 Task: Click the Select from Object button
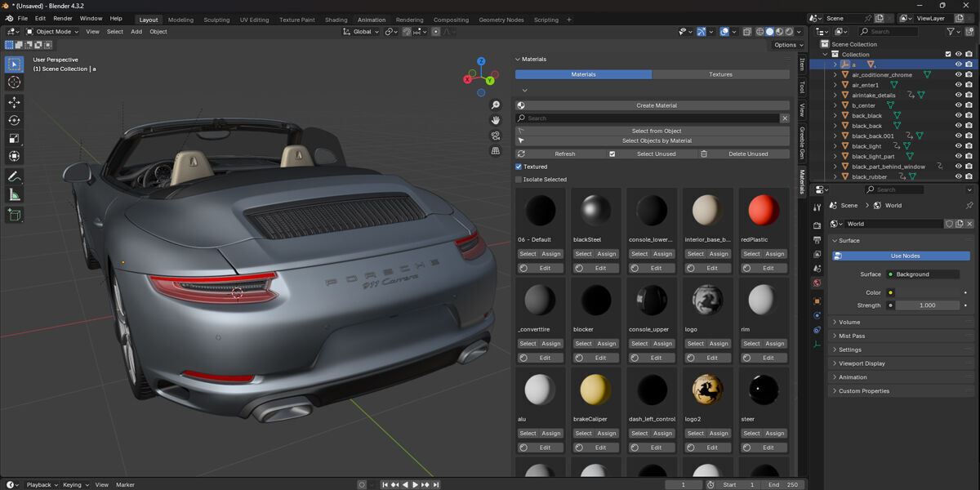pyautogui.click(x=653, y=131)
